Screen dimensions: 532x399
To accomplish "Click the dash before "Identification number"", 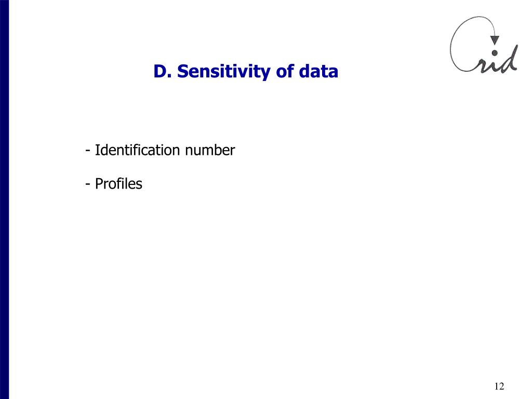I will click(88, 151).
